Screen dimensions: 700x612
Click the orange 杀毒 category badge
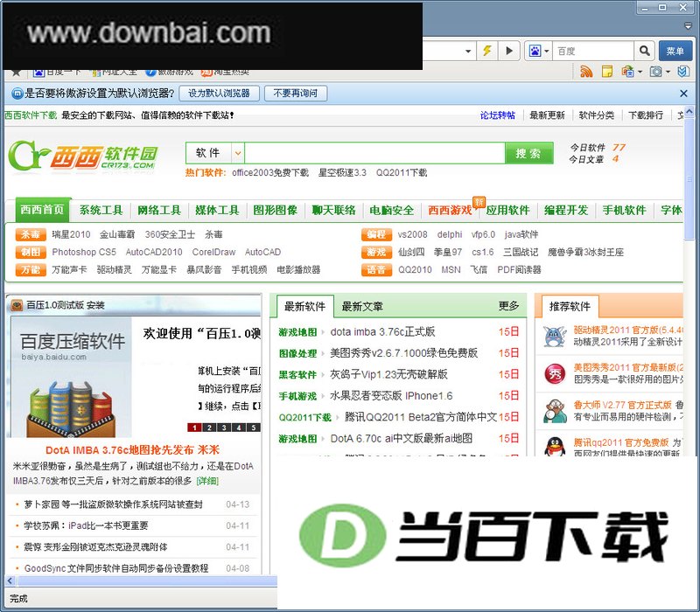[31, 234]
